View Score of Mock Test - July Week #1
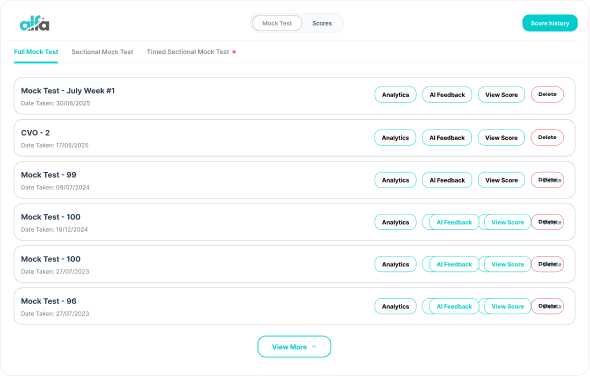Screen dimensions: 590x376 pos(502,95)
